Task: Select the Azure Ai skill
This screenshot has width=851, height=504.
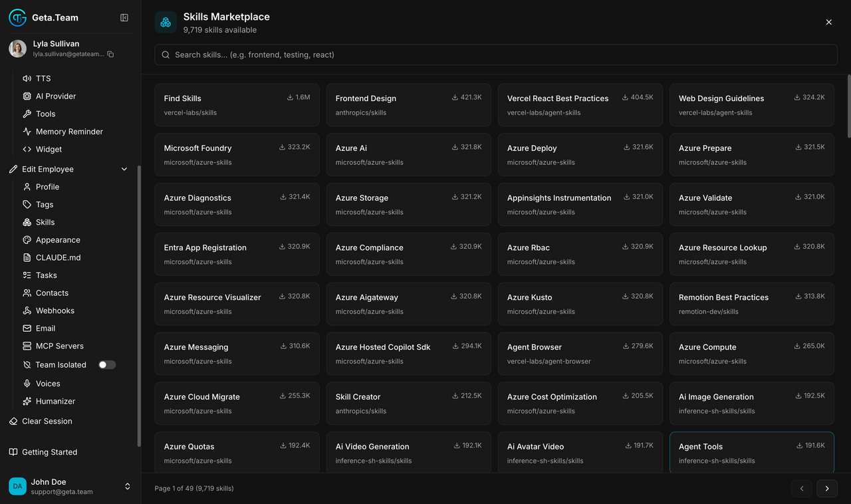Action: coord(408,155)
